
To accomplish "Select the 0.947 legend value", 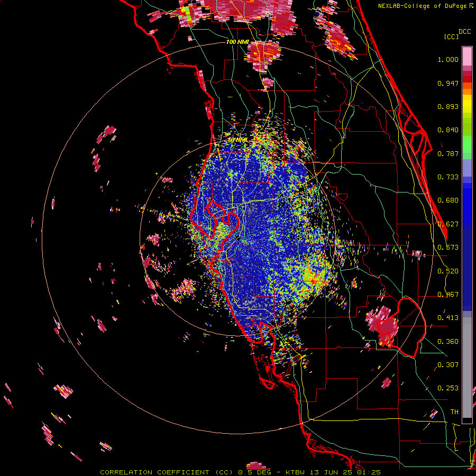I will click(x=448, y=83).
